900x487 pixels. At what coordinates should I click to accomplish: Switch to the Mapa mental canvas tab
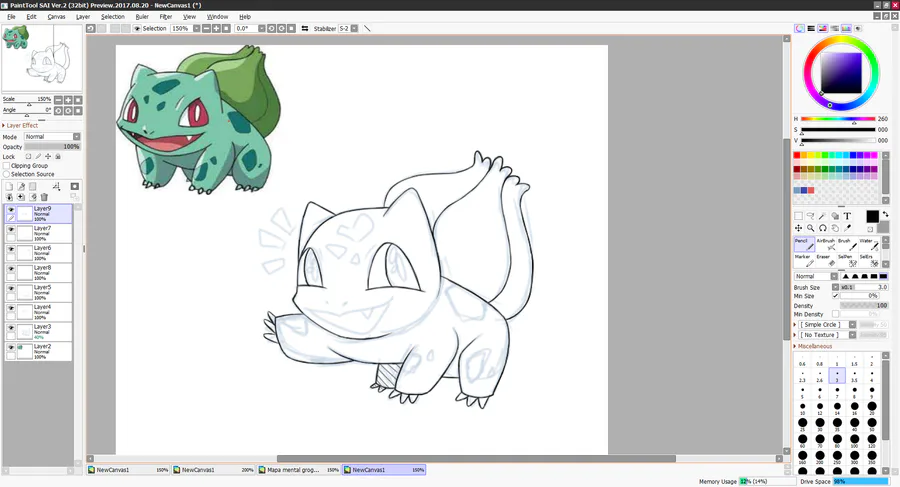pyautogui.click(x=298, y=470)
